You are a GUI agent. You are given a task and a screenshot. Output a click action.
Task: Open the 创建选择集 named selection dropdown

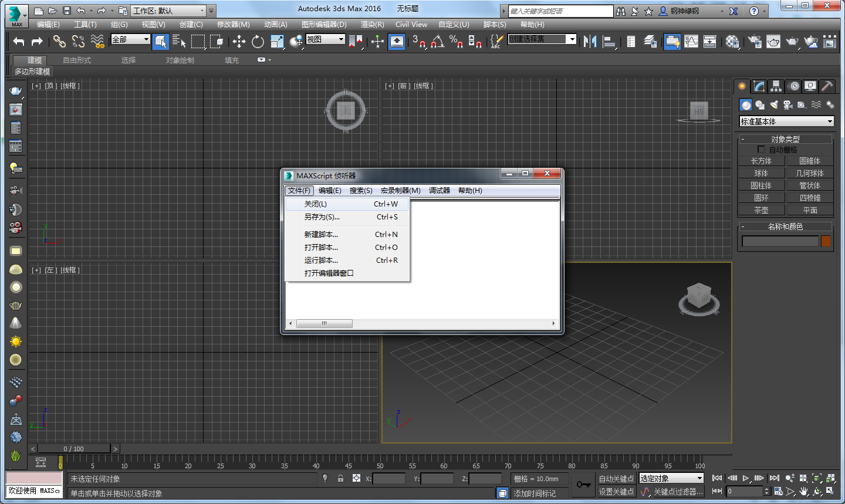pos(542,39)
